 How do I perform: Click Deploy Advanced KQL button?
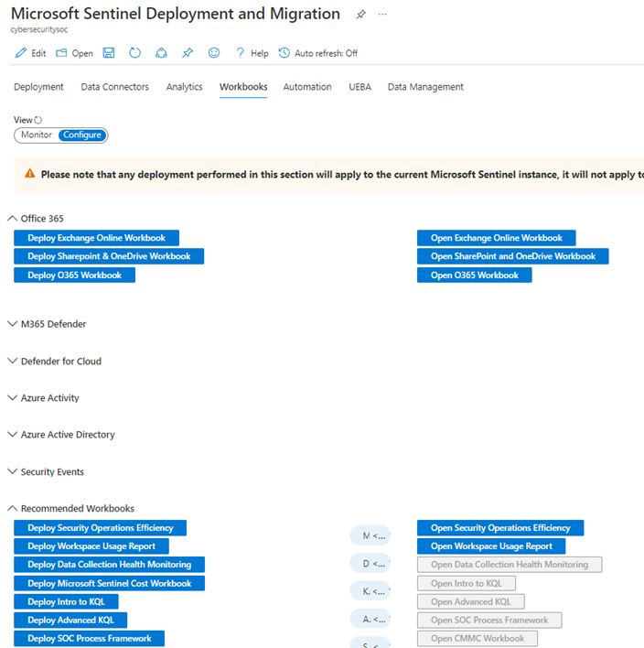click(70, 621)
